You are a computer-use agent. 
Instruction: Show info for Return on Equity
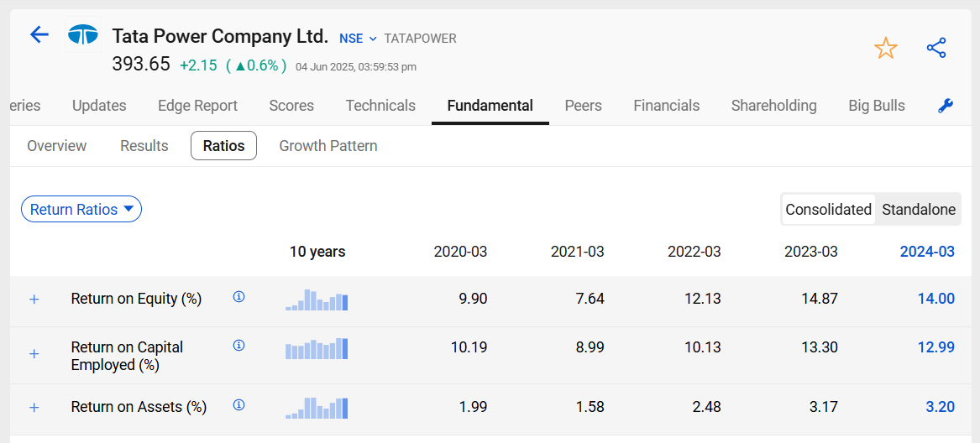click(238, 297)
